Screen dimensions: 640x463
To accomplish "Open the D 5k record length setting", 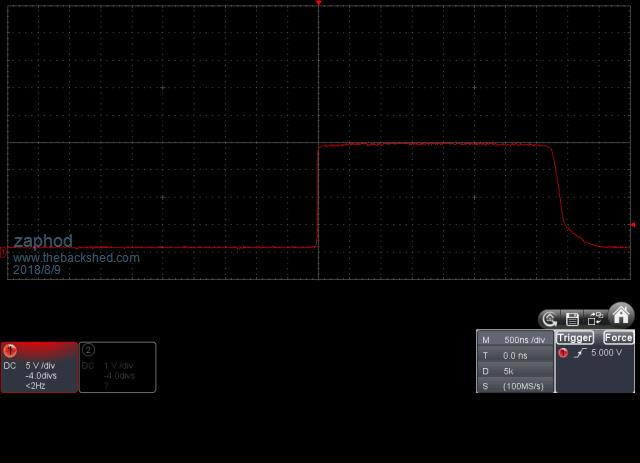I will 516,371.
